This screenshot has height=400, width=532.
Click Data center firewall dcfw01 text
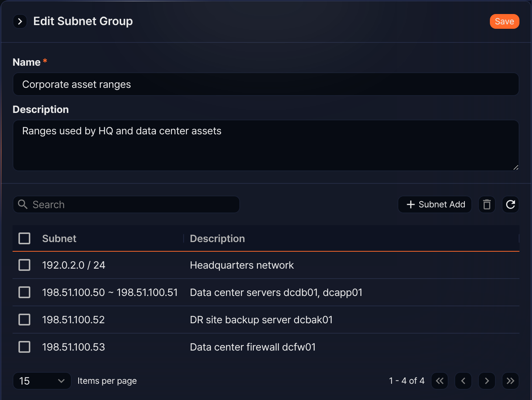(x=253, y=347)
